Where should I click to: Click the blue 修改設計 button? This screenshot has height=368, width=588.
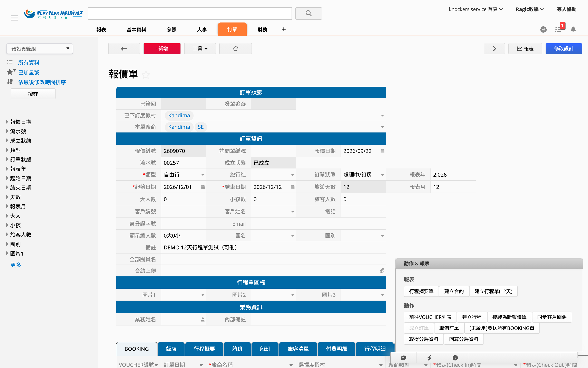(564, 49)
